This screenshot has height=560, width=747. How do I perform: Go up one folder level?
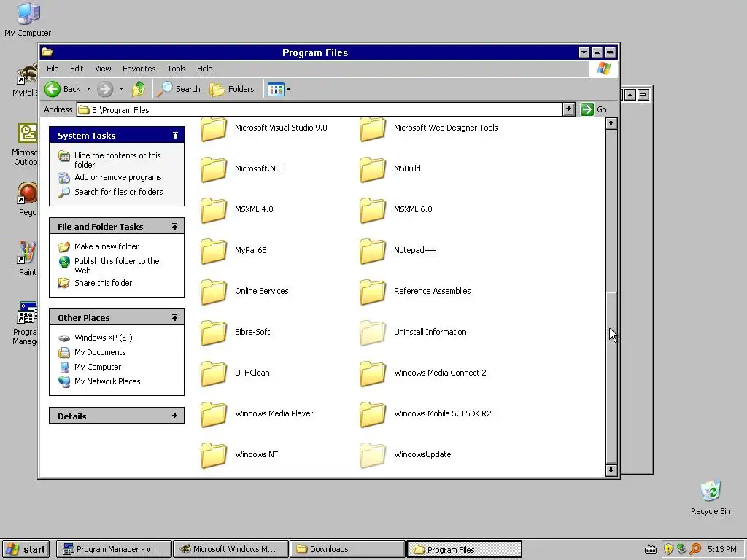pyautogui.click(x=139, y=89)
